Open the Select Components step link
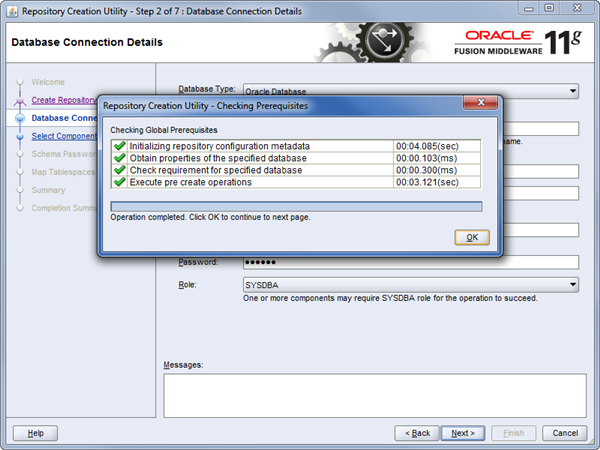The height and width of the screenshot is (450, 600). click(x=64, y=136)
